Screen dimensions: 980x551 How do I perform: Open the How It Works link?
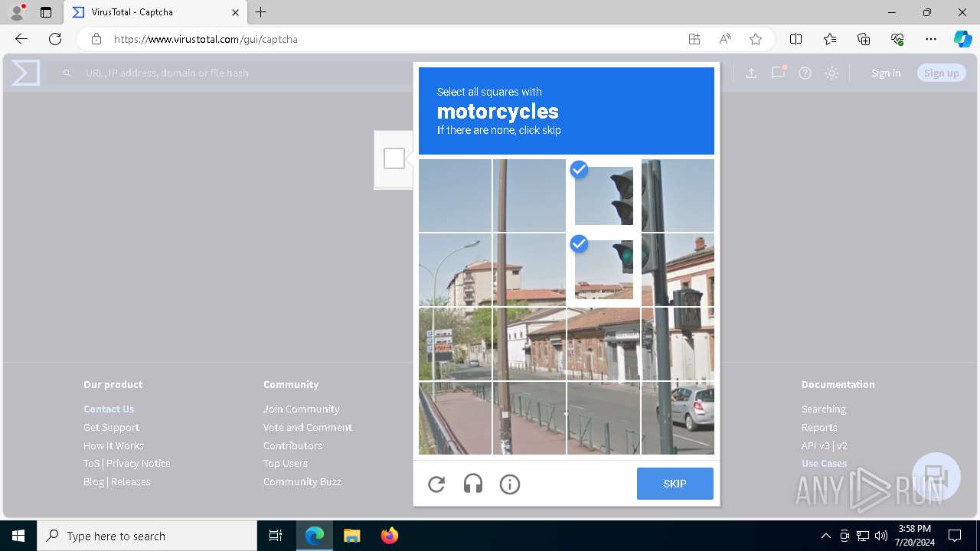tap(113, 445)
